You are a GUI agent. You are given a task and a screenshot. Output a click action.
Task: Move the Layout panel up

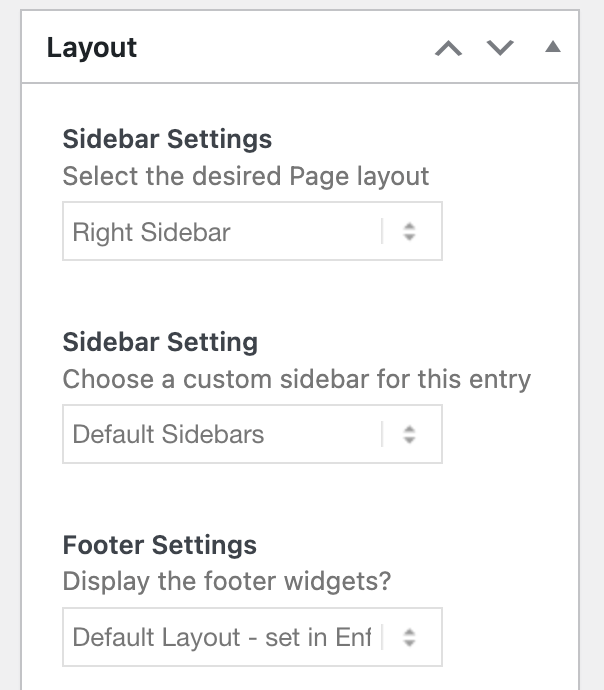(x=449, y=48)
